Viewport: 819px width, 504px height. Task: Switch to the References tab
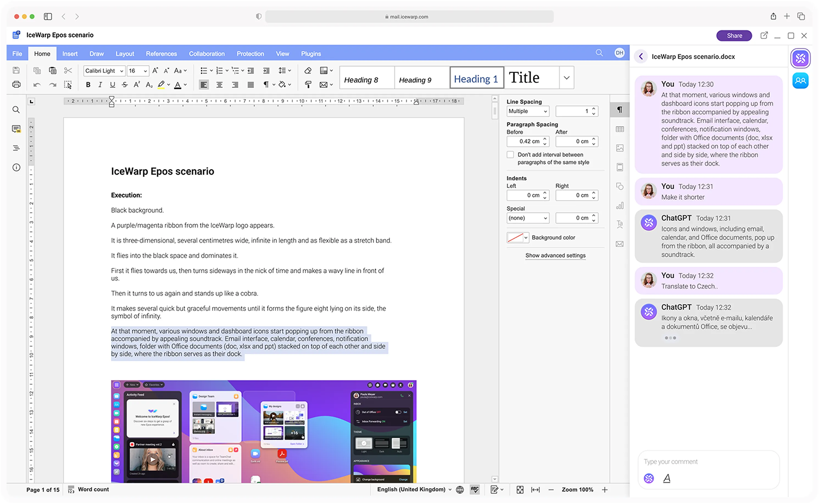(x=161, y=54)
